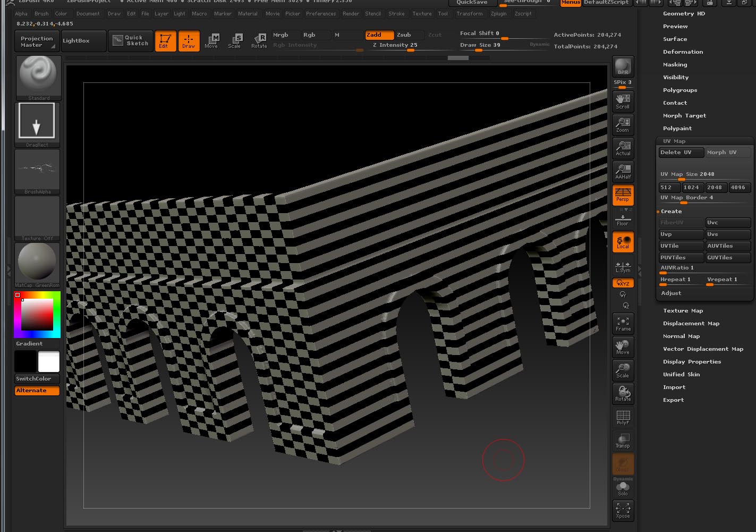Viewport: 756px width, 532px height.
Task: Click the PUVTiles button
Action: coord(681,258)
